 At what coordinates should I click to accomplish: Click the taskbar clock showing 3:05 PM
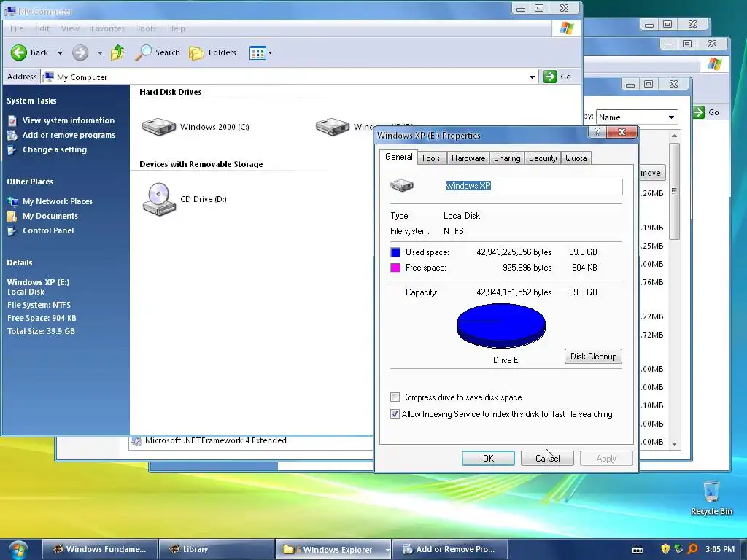720,549
